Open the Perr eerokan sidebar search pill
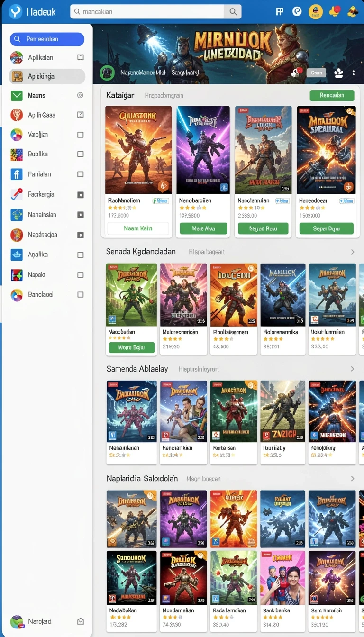The width and height of the screenshot is (364, 637). coord(47,39)
